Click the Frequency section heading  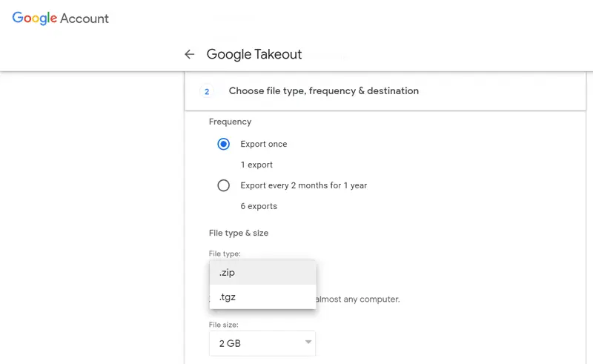tap(230, 122)
